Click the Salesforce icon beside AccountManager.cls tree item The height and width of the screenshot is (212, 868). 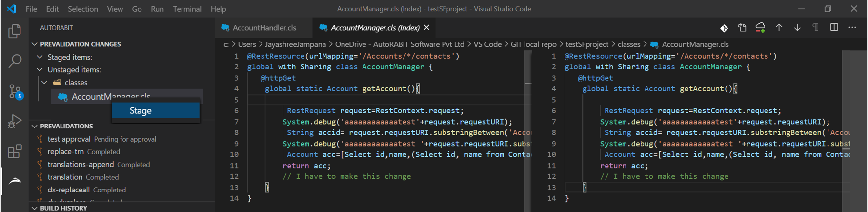pos(62,97)
